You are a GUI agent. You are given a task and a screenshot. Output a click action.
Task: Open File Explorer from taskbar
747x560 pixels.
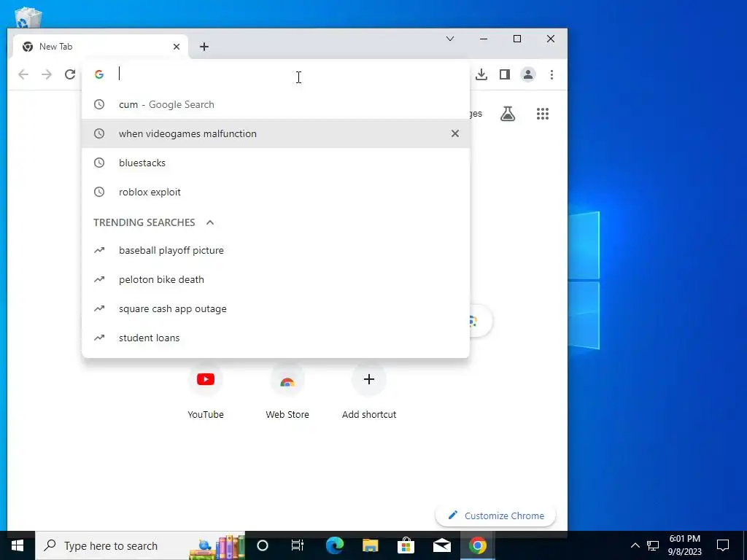pyautogui.click(x=370, y=545)
